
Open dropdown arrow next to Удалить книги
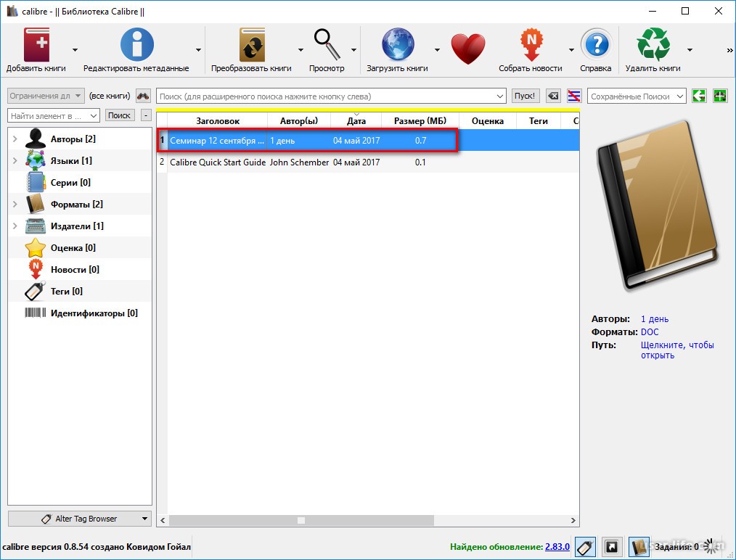coord(690,50)
